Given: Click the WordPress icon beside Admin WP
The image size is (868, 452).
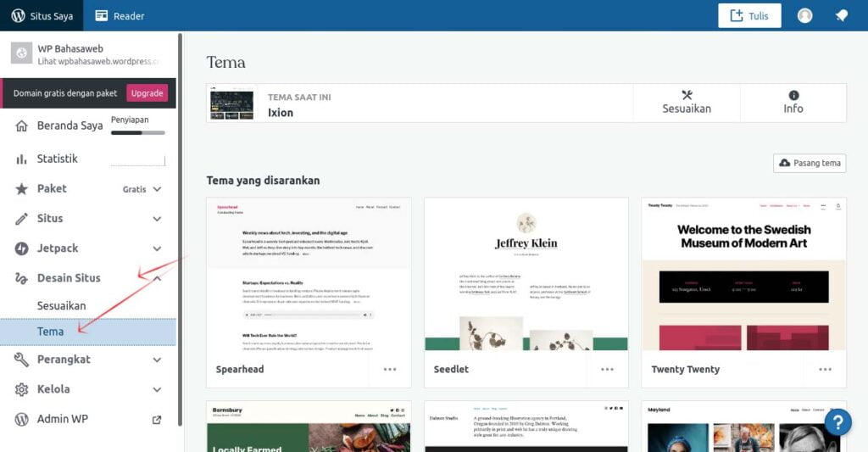Looking at the screenshot, I should [21, 419].
